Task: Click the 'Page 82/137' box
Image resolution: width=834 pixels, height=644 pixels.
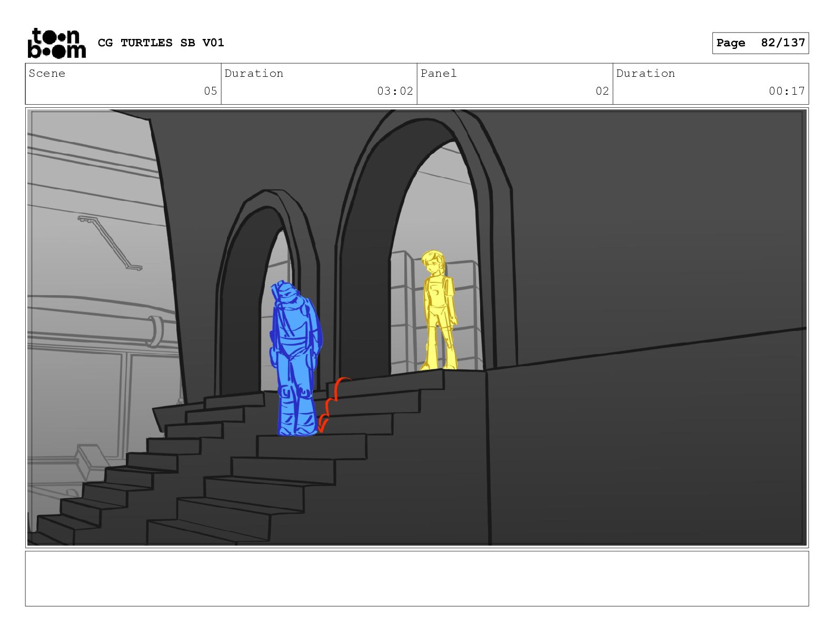Action: [x=760, y=43]
